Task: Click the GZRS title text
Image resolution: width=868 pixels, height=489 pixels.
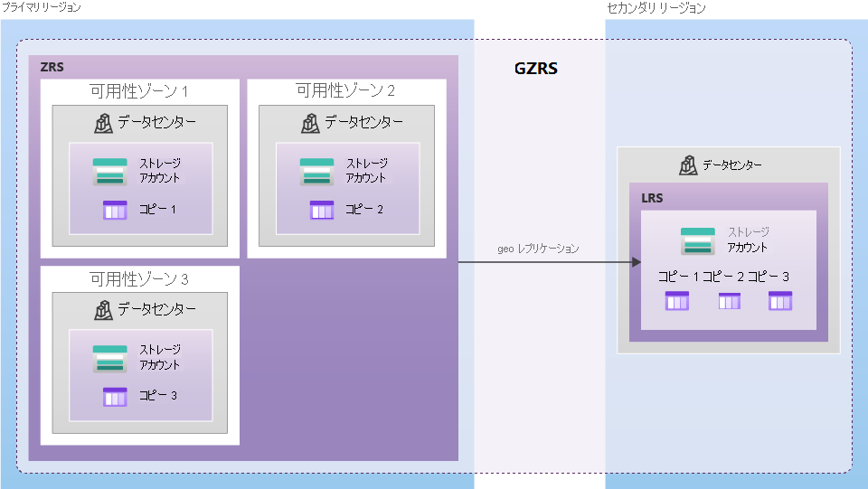Action: pyautogui.click(x=536, y=68)
